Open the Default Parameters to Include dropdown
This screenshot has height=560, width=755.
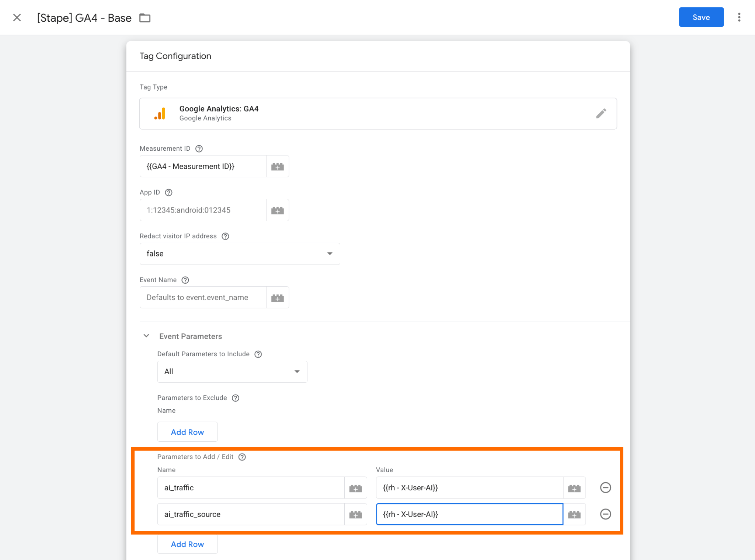click(x=232, y=372)
